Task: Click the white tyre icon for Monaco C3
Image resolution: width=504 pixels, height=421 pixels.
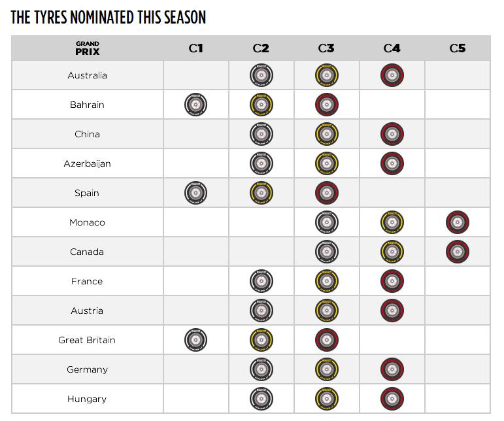Action: pyautogui.click(x=326, y=223)
